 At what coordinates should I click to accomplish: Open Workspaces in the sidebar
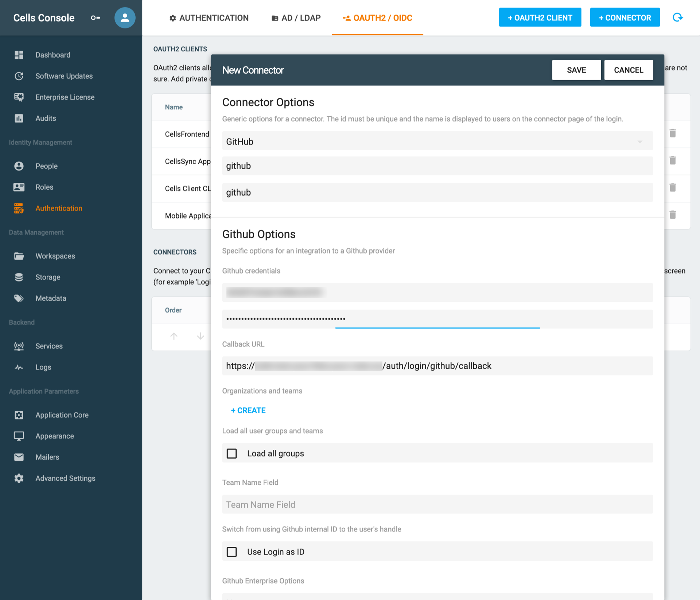55,256
